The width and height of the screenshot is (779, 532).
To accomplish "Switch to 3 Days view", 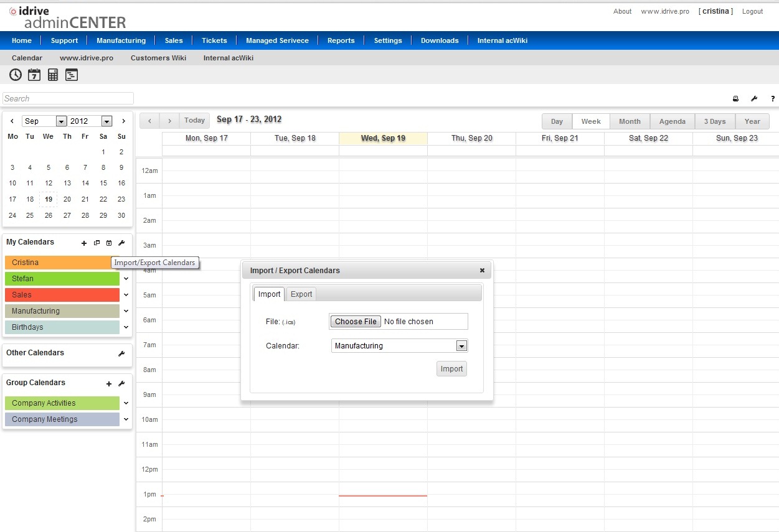I will pos(715,121).
